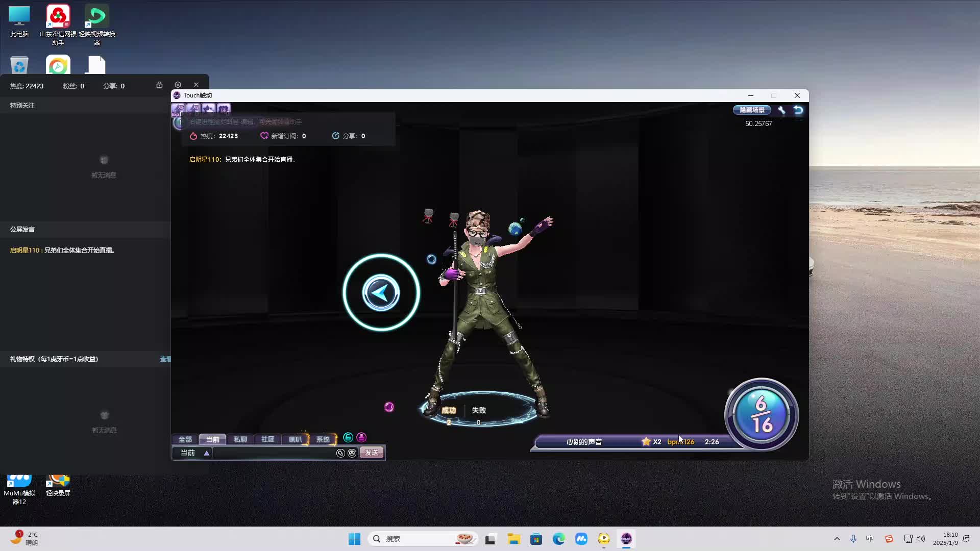Click the 查看 link in gift panel
This screenshot has width=980, height=551.
(x=165, y=359)
